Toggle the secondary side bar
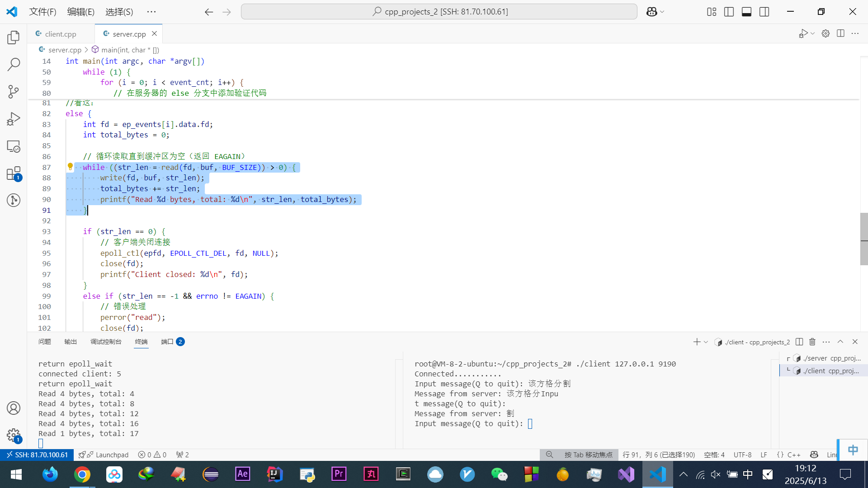Viewport: 868px width, 488px height. pyautogui.click(x=764, y=12)
